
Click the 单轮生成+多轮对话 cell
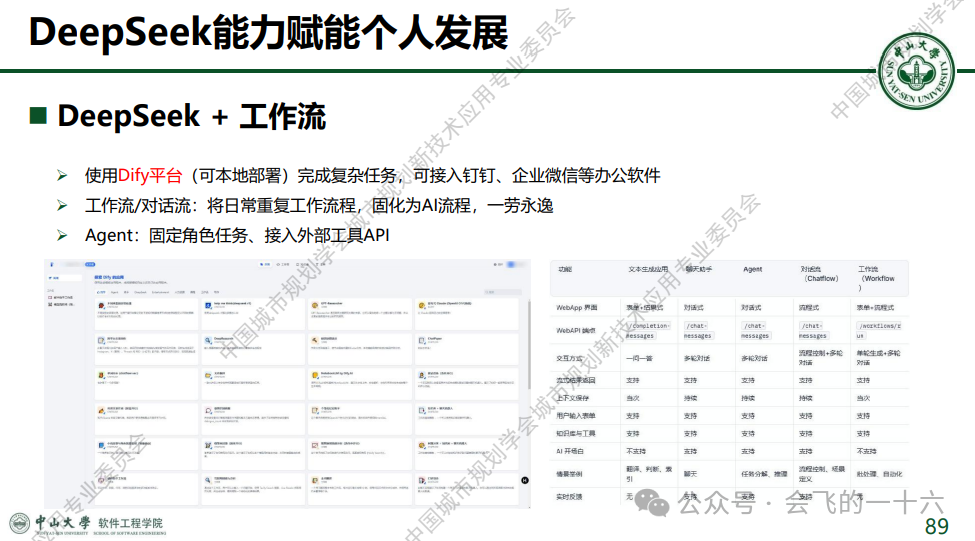point(878,358)
